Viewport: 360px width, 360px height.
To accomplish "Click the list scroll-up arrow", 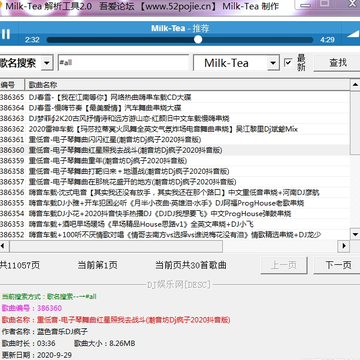I will coord(355,85).
